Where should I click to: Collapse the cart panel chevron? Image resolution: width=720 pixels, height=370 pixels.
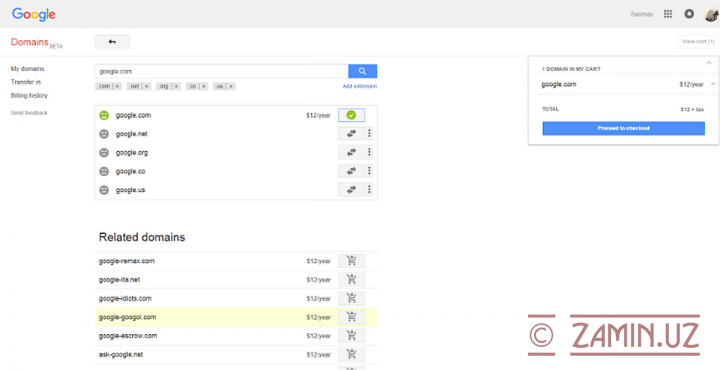[709, 63]
